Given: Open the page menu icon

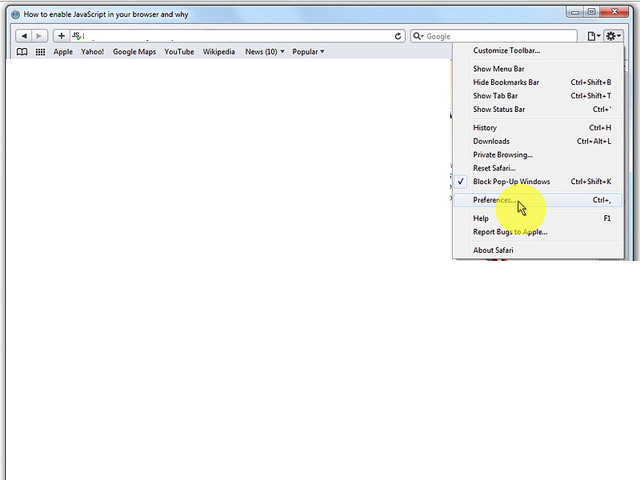Looking at the screenshot, I should click(x=594, y=36).
